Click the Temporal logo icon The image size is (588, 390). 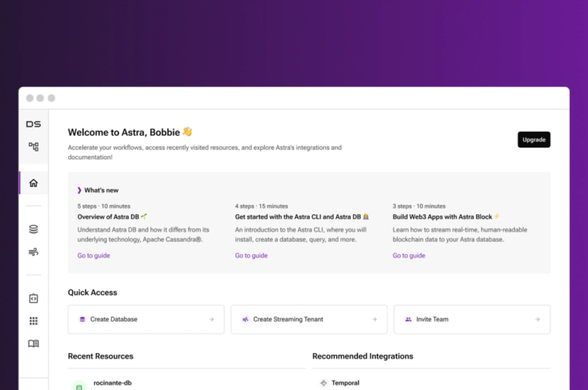[323, 383]
